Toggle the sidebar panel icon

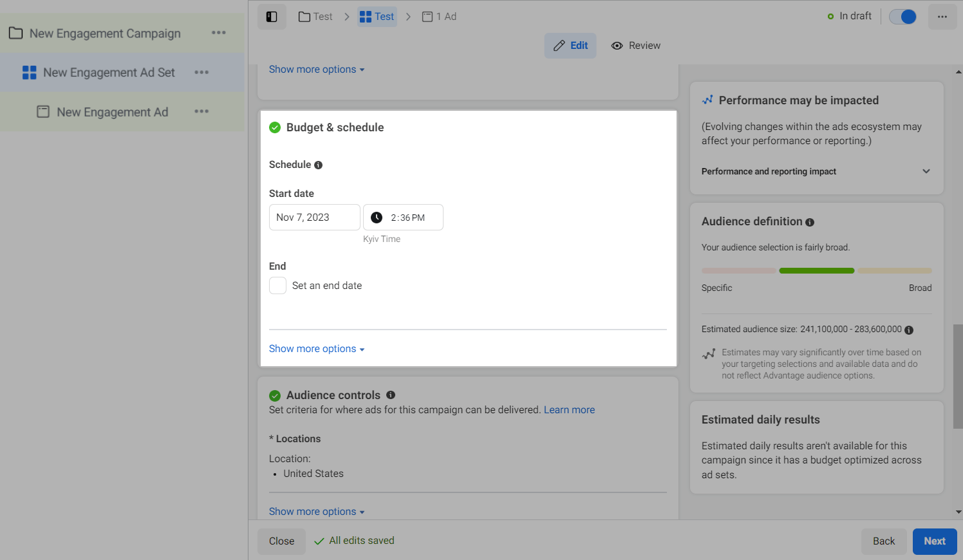pyautogui.click(x=272, y=17)
